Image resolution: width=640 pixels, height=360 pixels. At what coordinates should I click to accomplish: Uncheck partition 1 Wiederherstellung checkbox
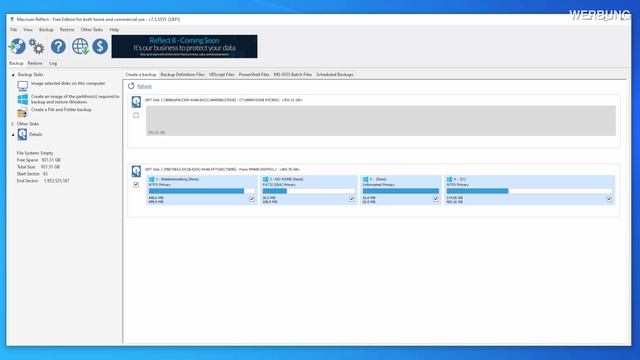[x=251, y=199]
